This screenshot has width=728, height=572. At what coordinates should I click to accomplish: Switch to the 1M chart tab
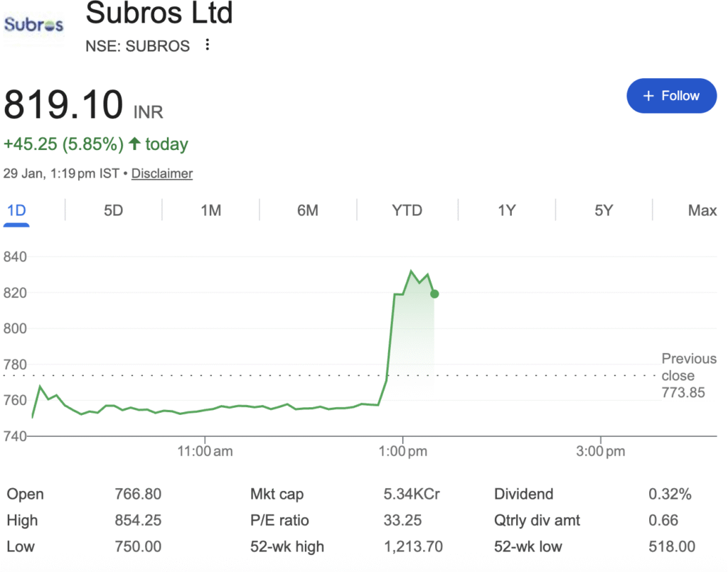(211, 210)
